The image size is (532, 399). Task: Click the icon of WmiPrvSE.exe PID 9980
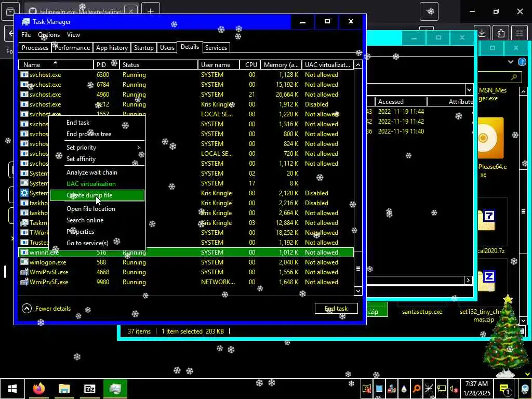[24, 282]
